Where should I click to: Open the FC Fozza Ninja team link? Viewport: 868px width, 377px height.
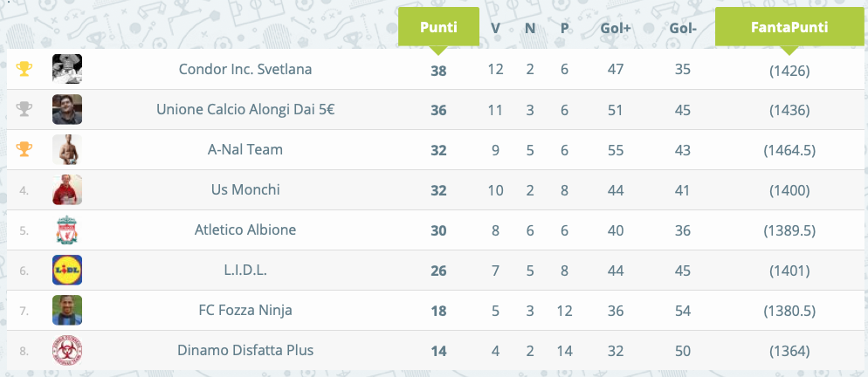(245, 311)
